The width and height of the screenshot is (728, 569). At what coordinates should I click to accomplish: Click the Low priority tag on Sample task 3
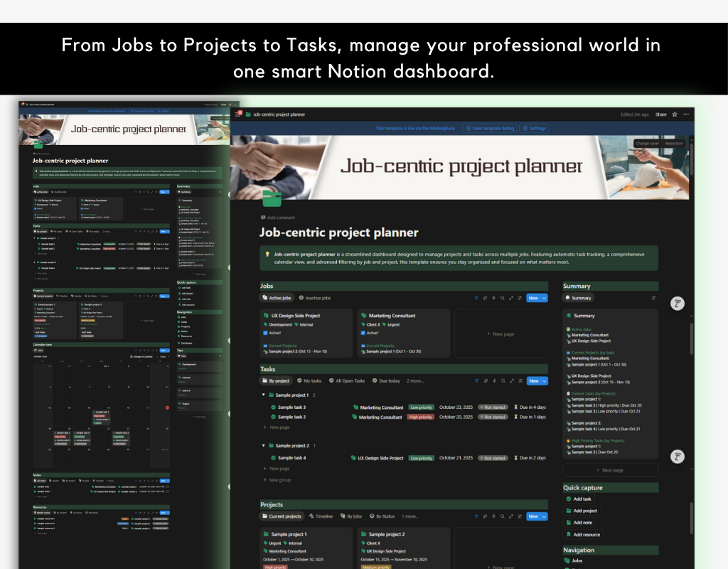(x=421, y=408)
